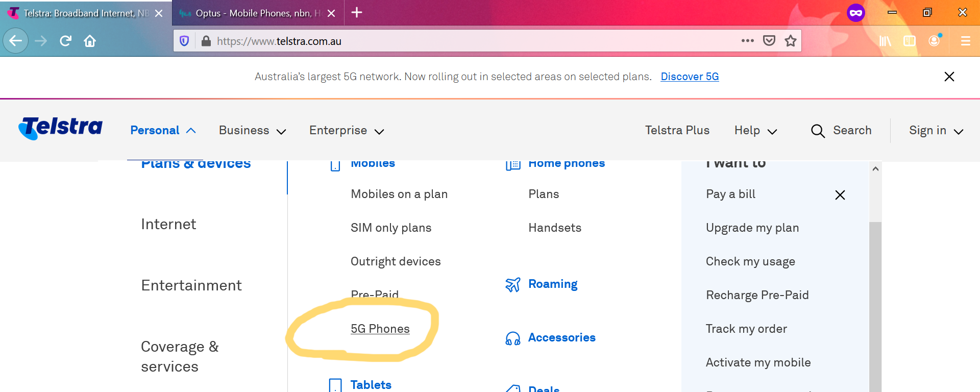Open the Firefox hamburger menu
The height and width of the screenshot is (392, 980).
tap(966, 41)
